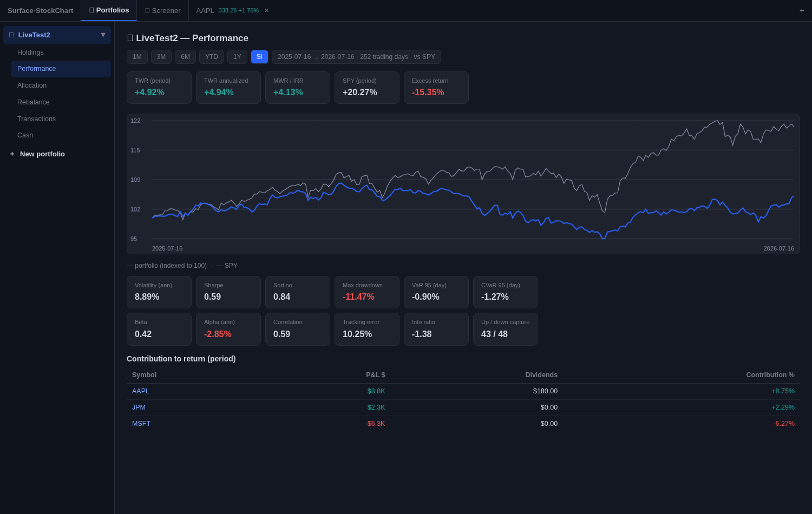
Task: Click the Volatility (ann) metric card
Action: 159,292
